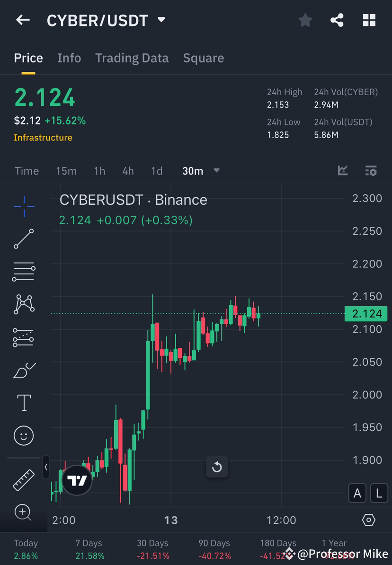Image resolution: width=392 pixels, height=565 pixels.
Task: Open the emoji sticker tool
Action: click(24, 435)
